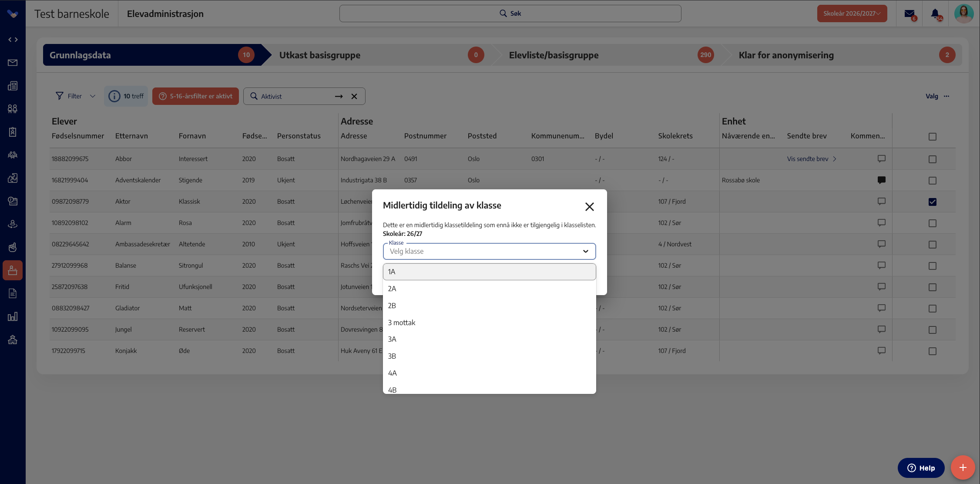Sort by the Skolekrets column header
Image resolution: width=980 pixels, height=484 pixels.
[x=675, y=136]
